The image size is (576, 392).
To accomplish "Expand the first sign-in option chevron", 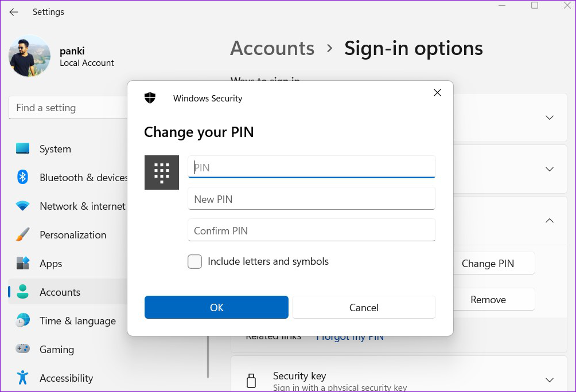I will point(550,118).
